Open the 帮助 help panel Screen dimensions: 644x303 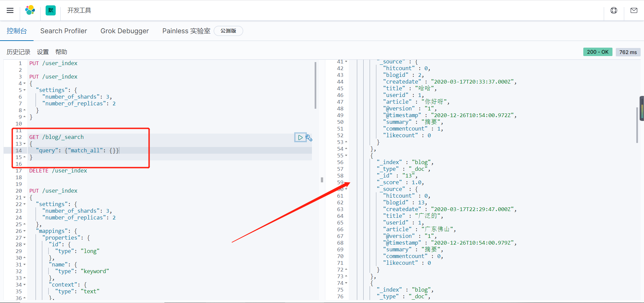[61, 52]
